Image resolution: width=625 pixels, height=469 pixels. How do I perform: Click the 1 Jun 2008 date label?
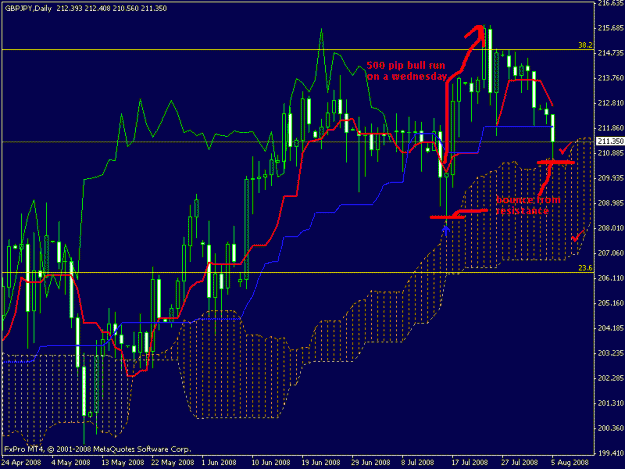219,462
